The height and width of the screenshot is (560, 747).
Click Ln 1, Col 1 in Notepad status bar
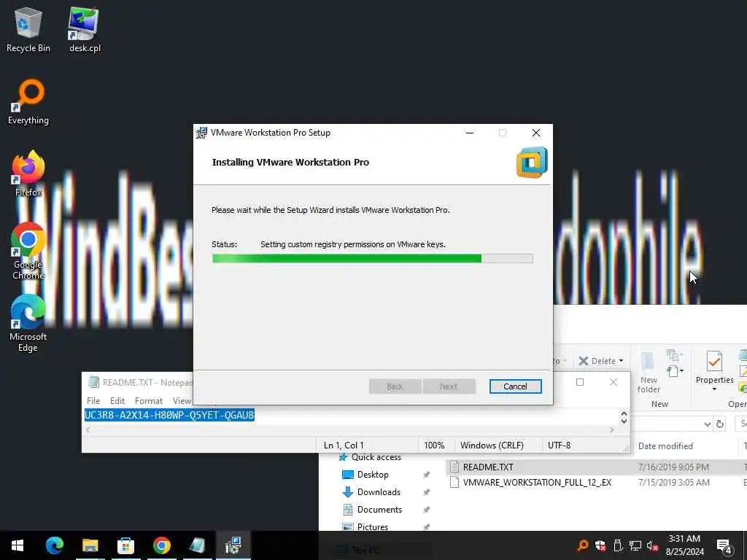pos(344,446)
